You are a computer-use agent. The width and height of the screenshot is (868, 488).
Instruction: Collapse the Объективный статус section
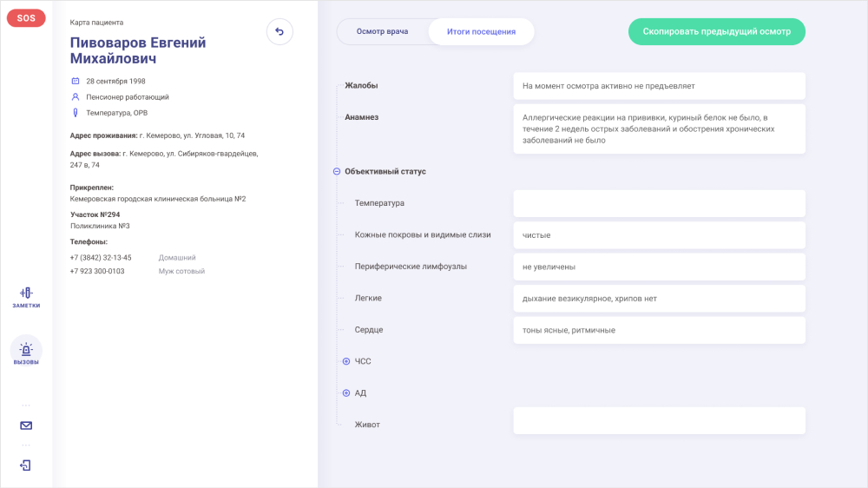[337, 172]
